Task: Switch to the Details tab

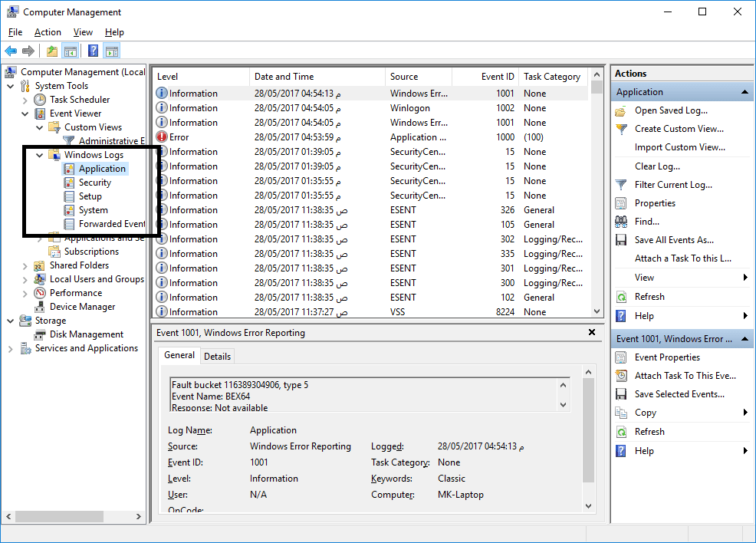Action: point(217,357)
